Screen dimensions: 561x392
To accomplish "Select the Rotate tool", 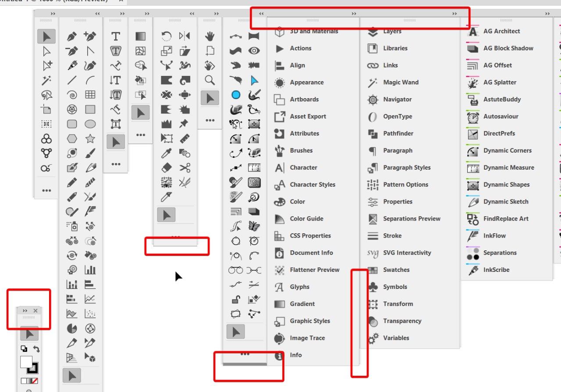I will (166, 36).
